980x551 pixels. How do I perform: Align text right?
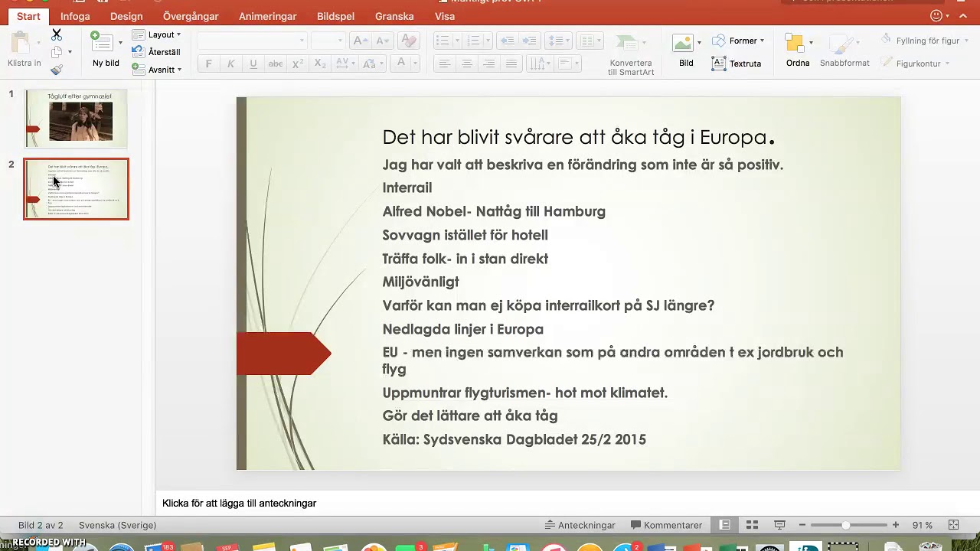tap(488, 64)
